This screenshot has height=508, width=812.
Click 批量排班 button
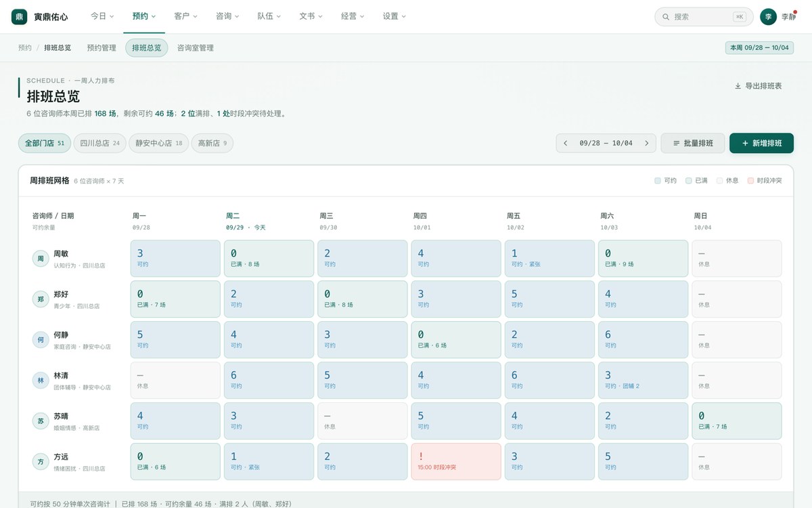[693, 143]
